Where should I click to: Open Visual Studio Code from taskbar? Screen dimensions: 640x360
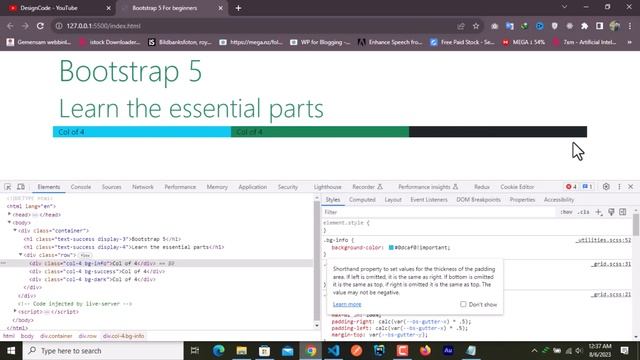pos(333,351)
